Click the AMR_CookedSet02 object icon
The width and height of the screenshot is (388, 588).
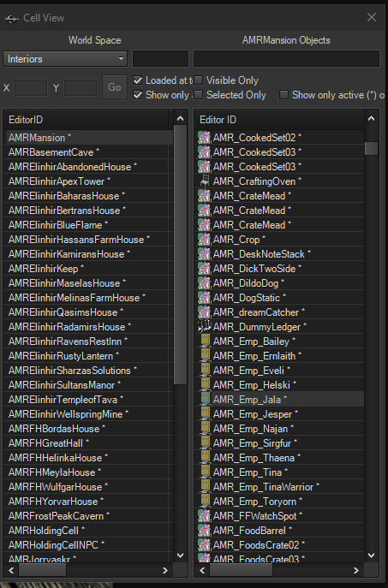click(205, 138)
